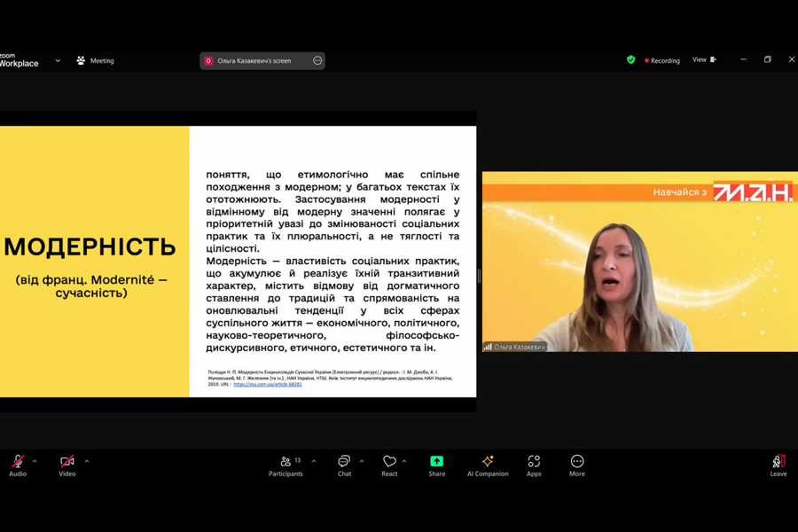Image resolution: width=798 pixels, height=532 pixels.
Task: Unmute the microphone Audio button
Action: tap(18, 463)
